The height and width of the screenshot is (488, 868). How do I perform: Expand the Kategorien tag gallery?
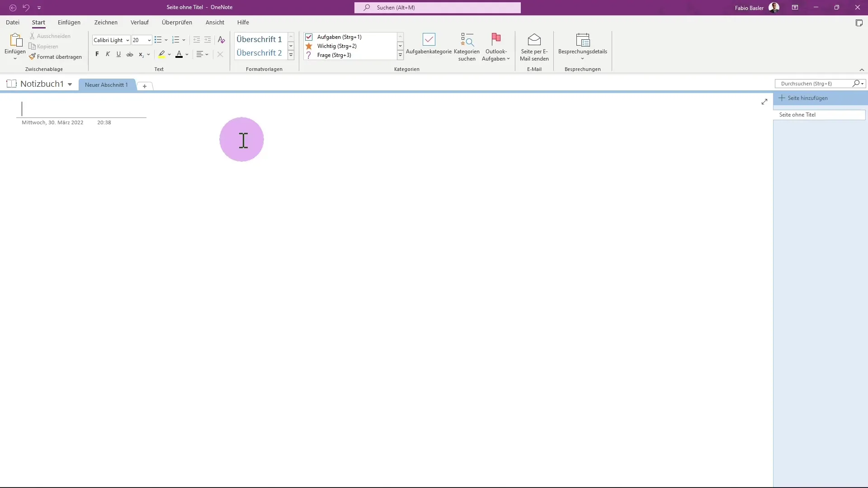point(400,55)
